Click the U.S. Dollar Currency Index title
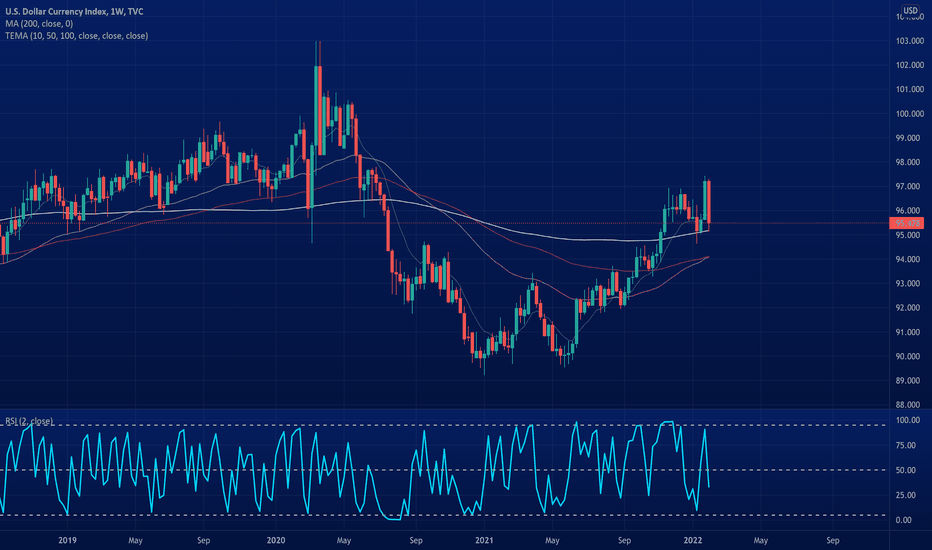 pos(74,11)
